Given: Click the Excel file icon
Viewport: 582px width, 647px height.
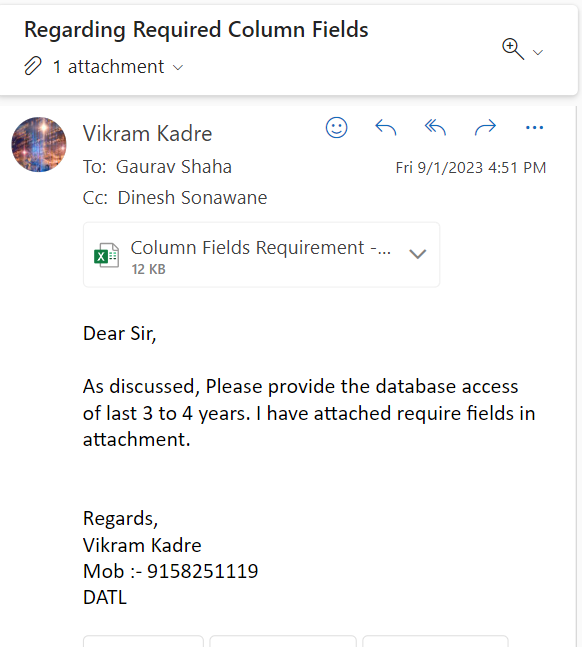Looking at the screenshot, I should coord(106,255).
